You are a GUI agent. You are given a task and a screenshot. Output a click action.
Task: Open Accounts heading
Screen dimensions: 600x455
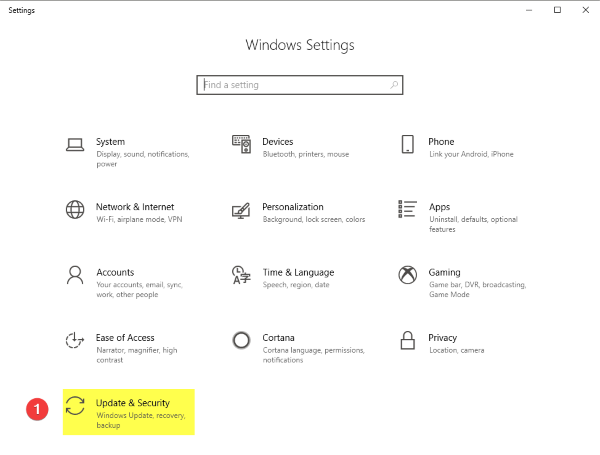[115, 272]
